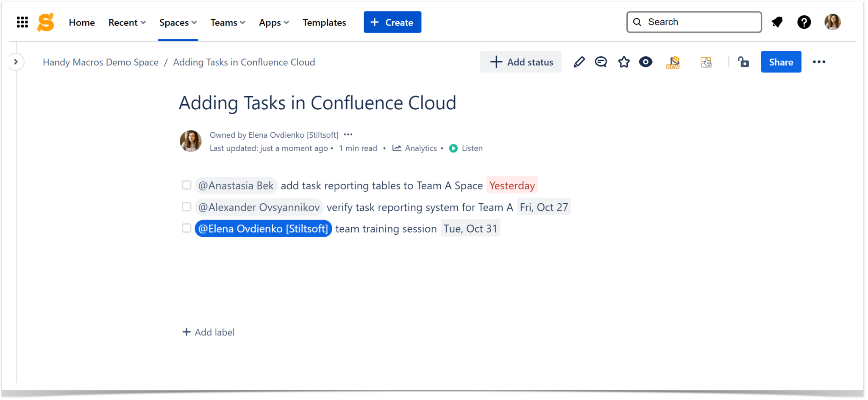The width and height of the screenshot is (868, 400).
Task: Expand the collapsed left sidebar chevron
Action: click(x=16, y=61)
